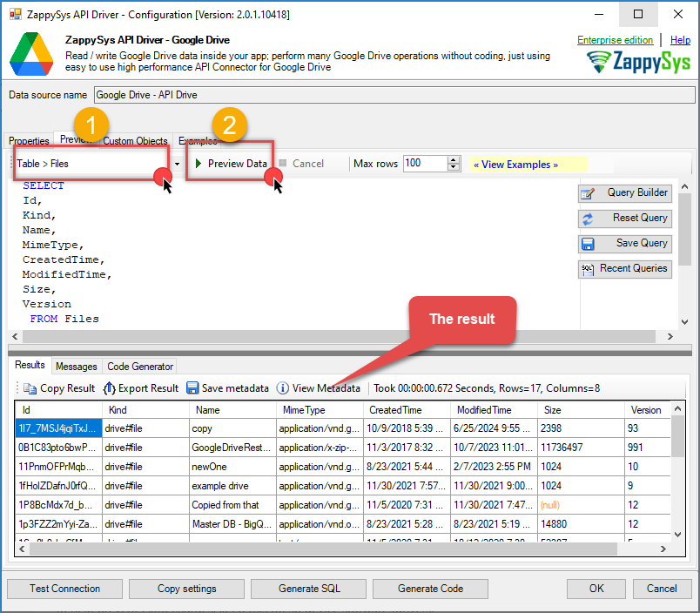700x613 pixels.
Task: Decrease Max rows with the down arrow
Action: [454, 167]
